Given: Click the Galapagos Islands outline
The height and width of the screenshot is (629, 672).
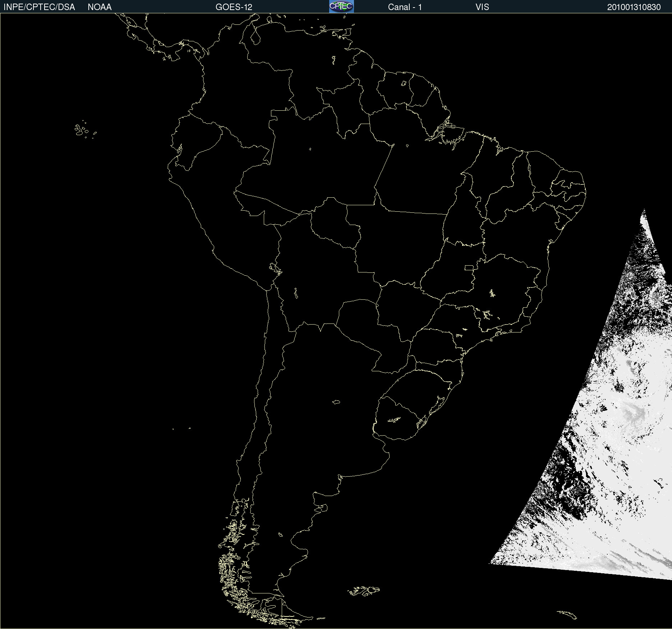Looking at the screenshot, I should click(85, 130).
